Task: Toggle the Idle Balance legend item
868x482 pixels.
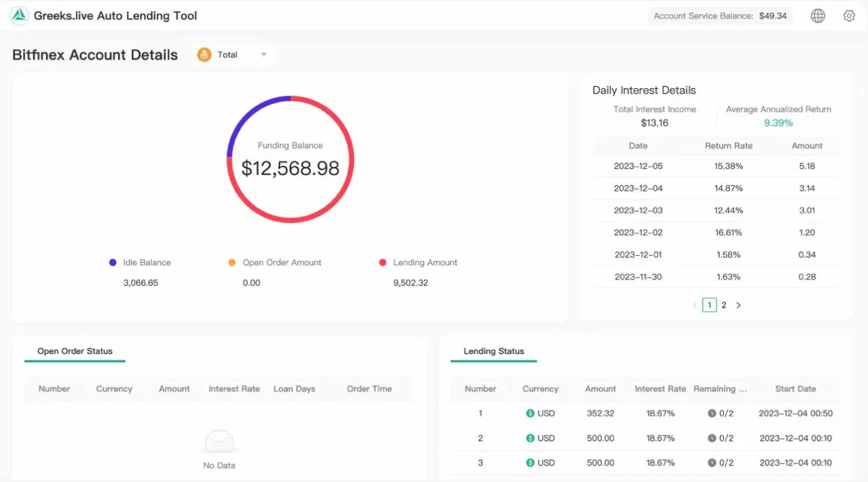Action: (140, 262)
